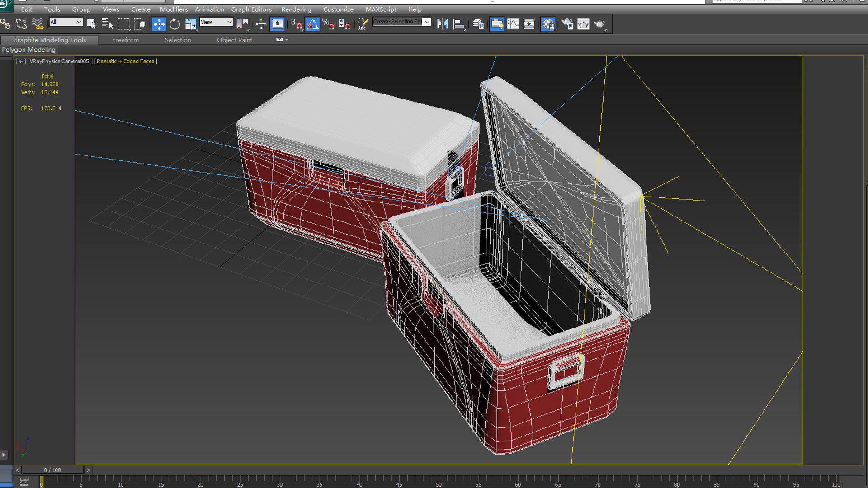Viewport: 868px width, 488px height.
Task: Activate the Select Object arrow tool
Action: coord(91,24)
